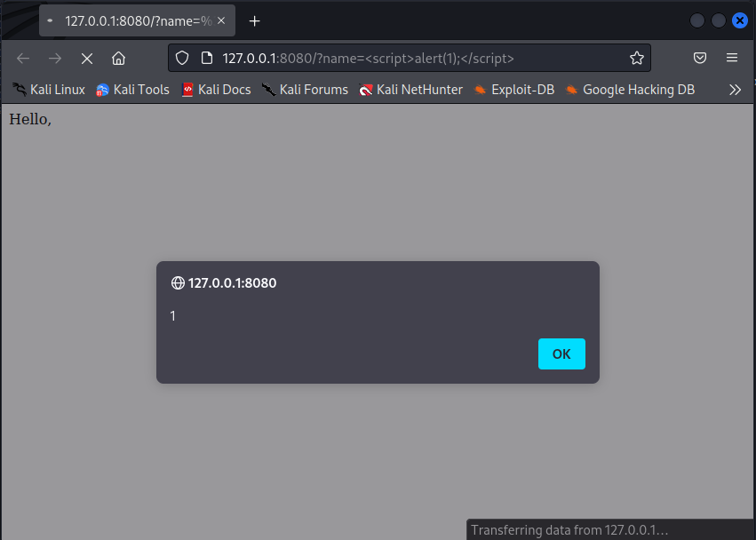Open the tracking protection shield icon
The height and width of the screenshot is (540, 756).
[182, 59]
